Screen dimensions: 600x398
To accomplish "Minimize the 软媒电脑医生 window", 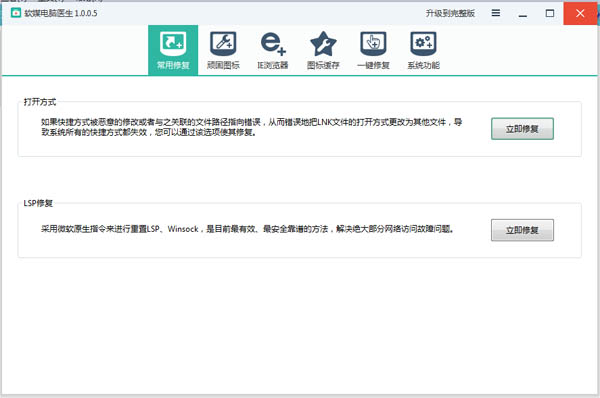I will 523,13.
